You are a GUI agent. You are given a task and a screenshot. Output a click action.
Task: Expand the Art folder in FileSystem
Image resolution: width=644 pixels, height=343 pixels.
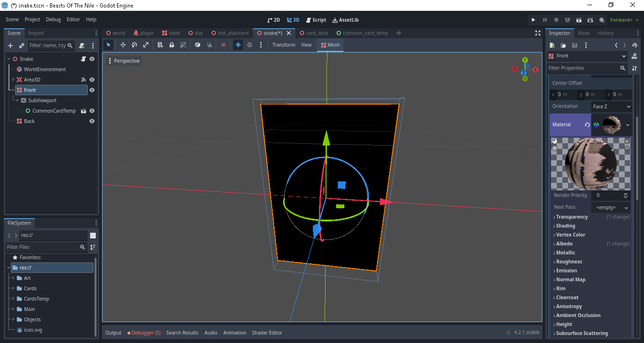[13, 278]
